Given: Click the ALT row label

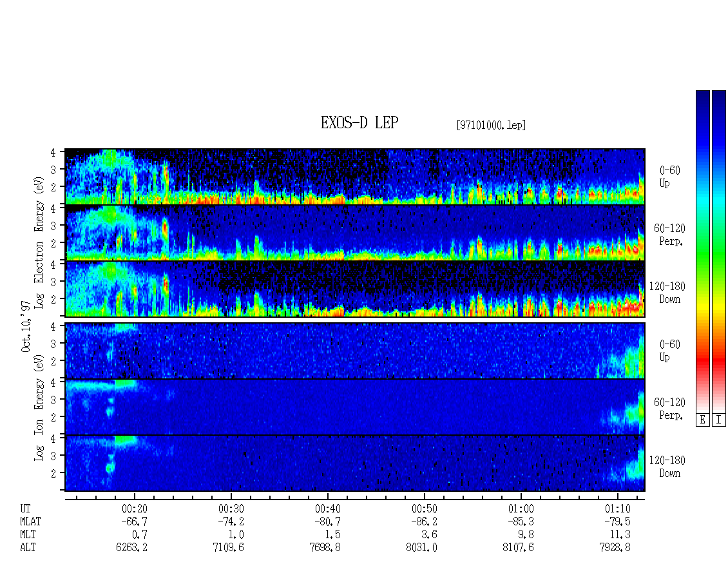Looking at the screenshot, I should pyautogui.click(x=28, y=548).
